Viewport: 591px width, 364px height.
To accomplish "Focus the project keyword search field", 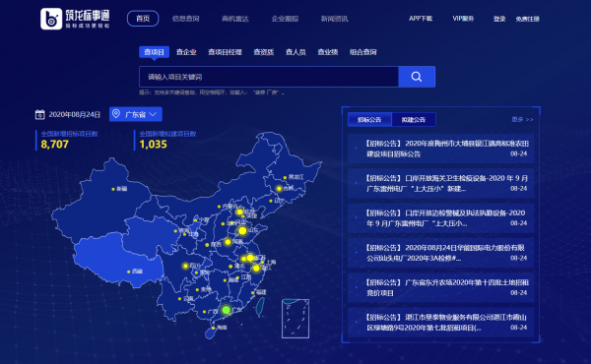I will click(269, 77).
